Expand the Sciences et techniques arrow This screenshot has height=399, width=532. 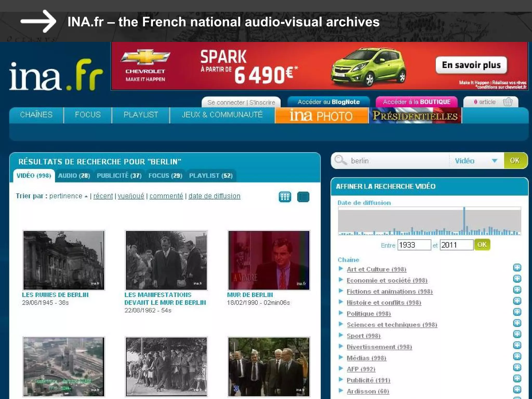(x=341, y=324)
